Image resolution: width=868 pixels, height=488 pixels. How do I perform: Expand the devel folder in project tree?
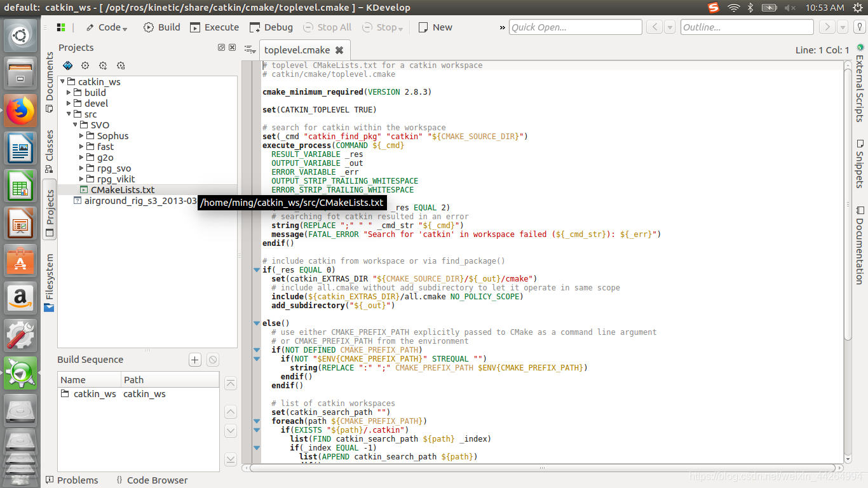tap(69, 104)
